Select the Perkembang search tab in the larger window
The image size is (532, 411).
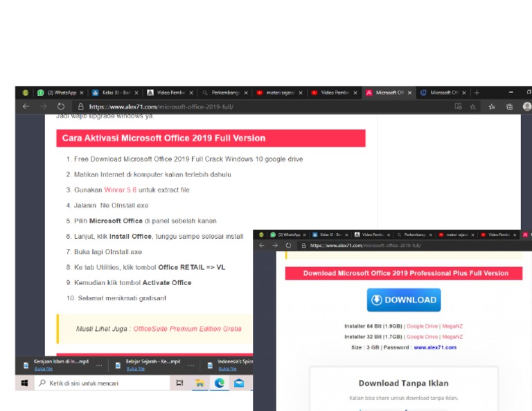224,93
